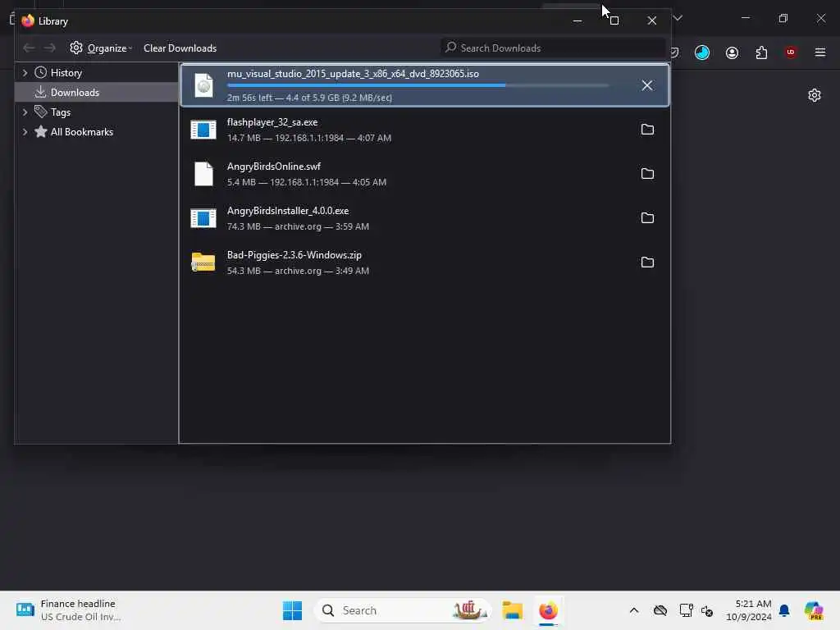The height and width of the screenshot is (630, 840).
Task: Cancel the Visual Studio ISO download
Action: [647, 85]
